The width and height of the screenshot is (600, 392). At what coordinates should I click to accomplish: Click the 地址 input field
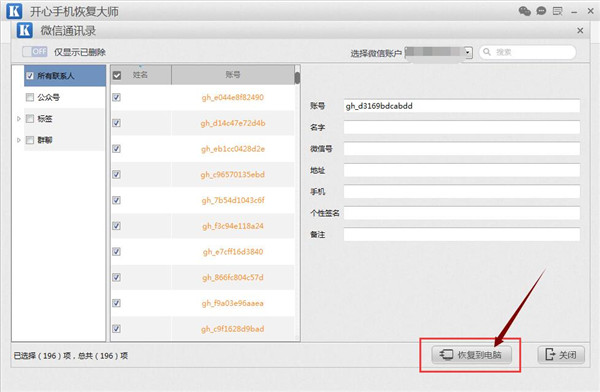tap(461, 170)
